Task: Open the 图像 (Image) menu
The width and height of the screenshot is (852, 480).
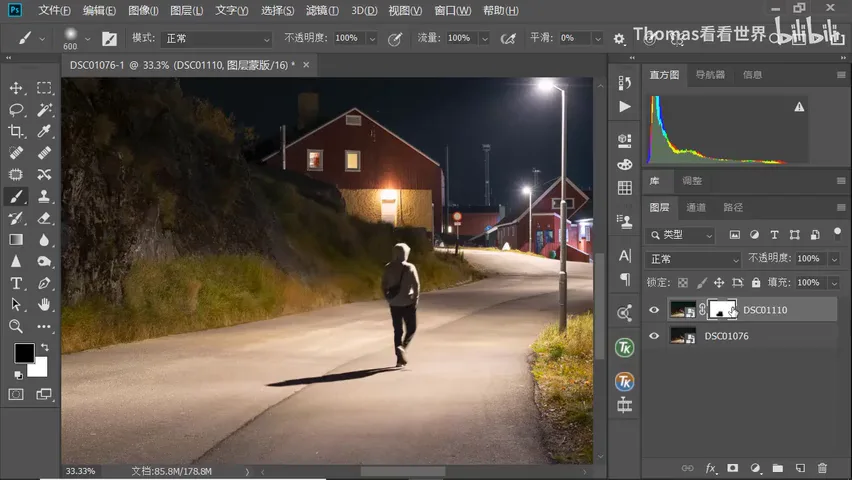Action: pos(143,10)
